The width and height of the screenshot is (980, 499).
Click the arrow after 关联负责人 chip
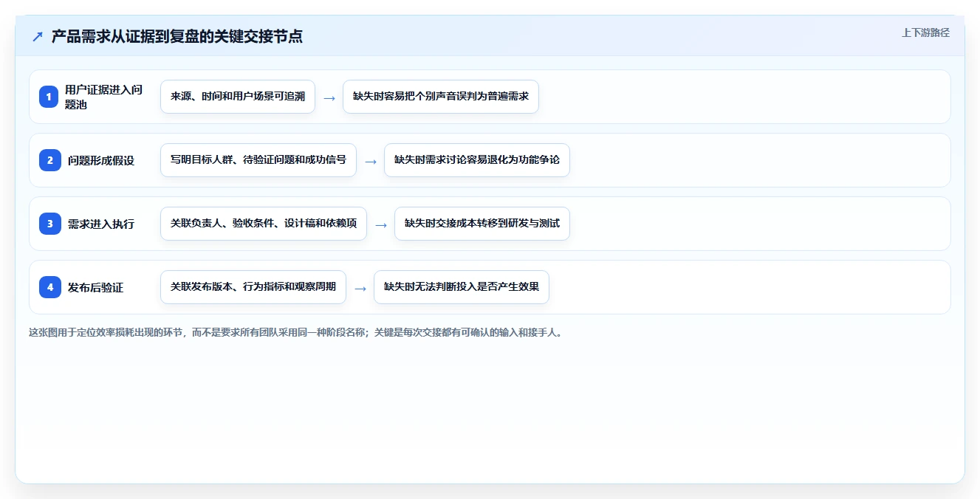381,224
